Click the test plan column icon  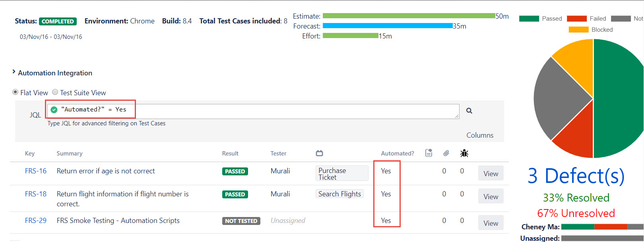point(319,153)
